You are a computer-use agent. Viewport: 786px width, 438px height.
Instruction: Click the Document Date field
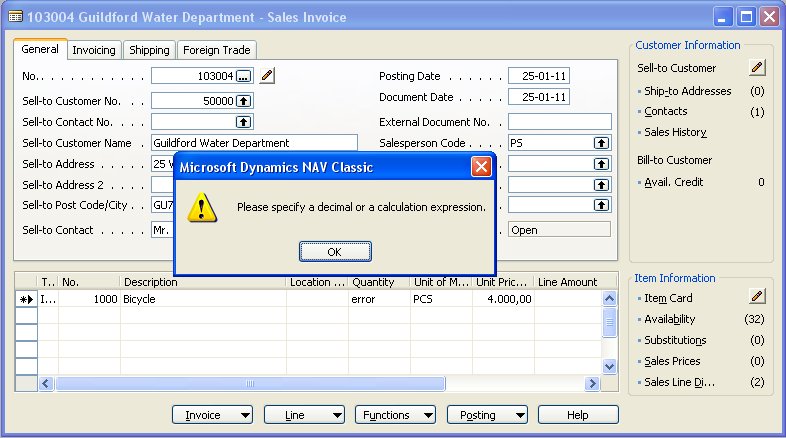pos(539,97)
